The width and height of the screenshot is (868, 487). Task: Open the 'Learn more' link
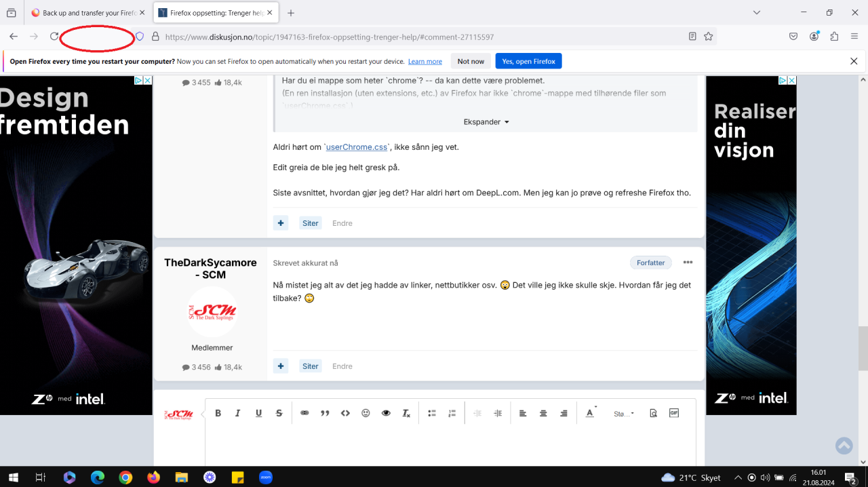pos(425,62)
